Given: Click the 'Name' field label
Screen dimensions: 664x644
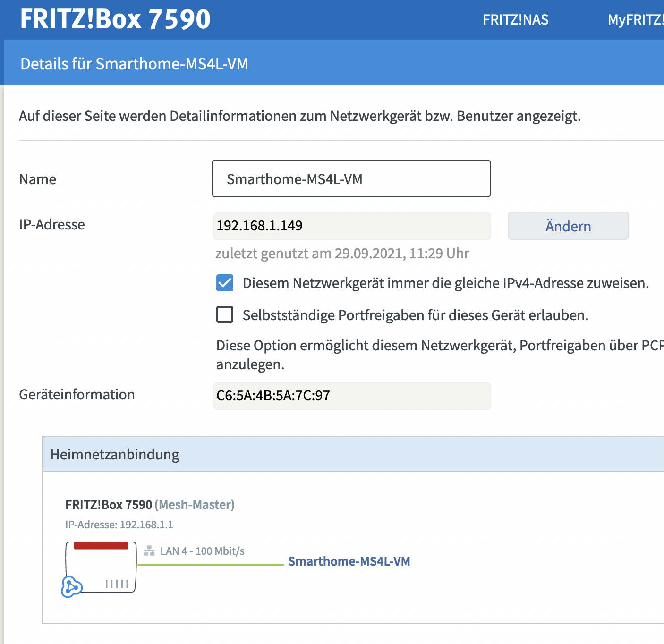Looking at the screenshot, I should pos(38,179).
